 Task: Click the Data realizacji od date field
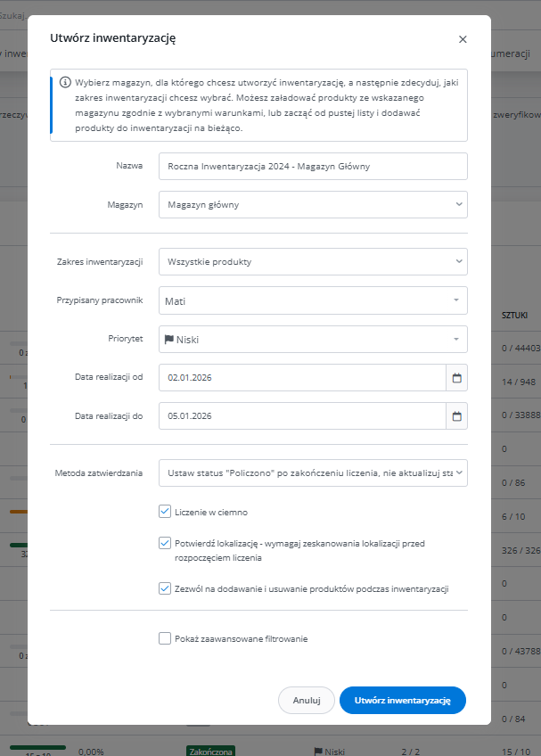pyautogui.click(x=302, y=378)
